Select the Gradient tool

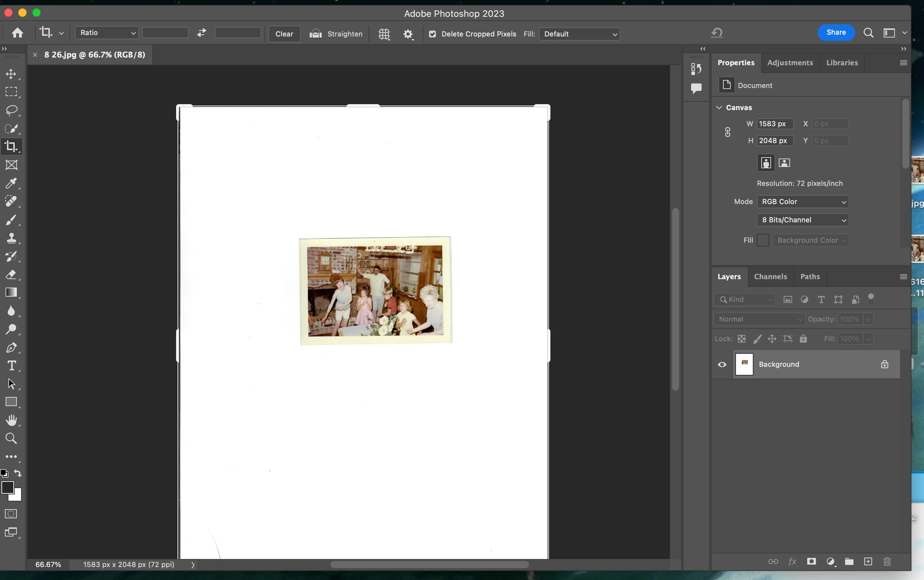coord(11,293)
